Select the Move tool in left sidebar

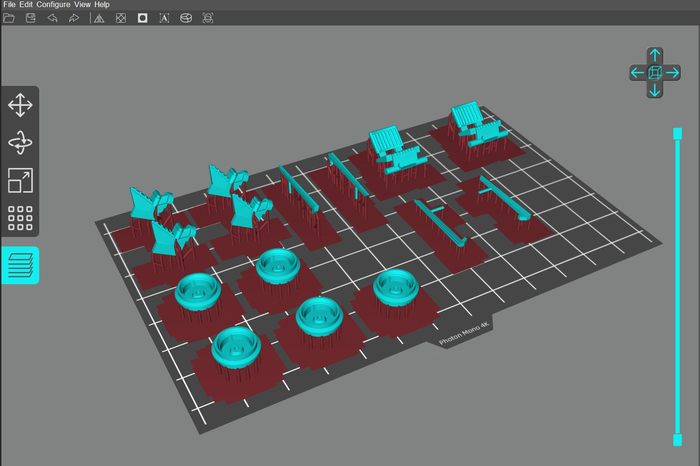point(20,105)
